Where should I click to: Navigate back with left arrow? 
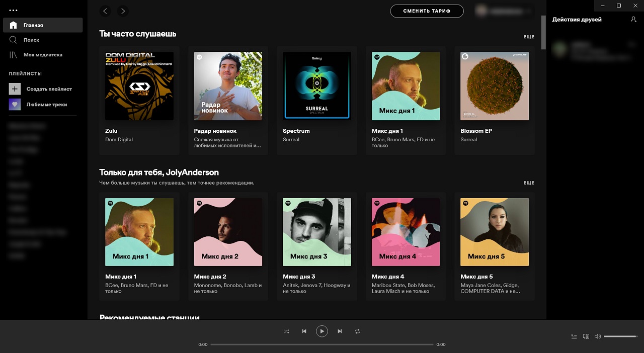tap(105, 11)
